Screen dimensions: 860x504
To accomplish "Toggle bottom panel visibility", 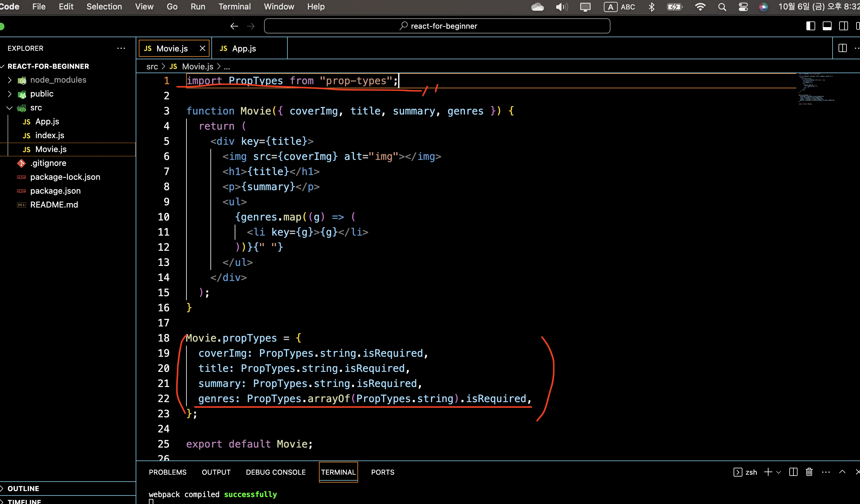I will (x=827, y=26).
